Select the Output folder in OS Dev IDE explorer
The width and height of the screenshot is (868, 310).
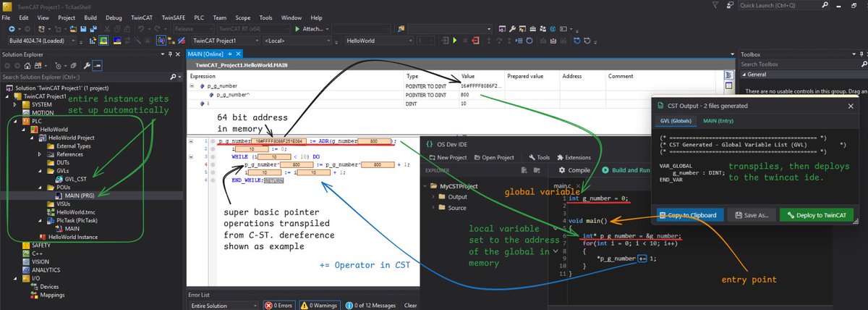click(x=452, y=196)
